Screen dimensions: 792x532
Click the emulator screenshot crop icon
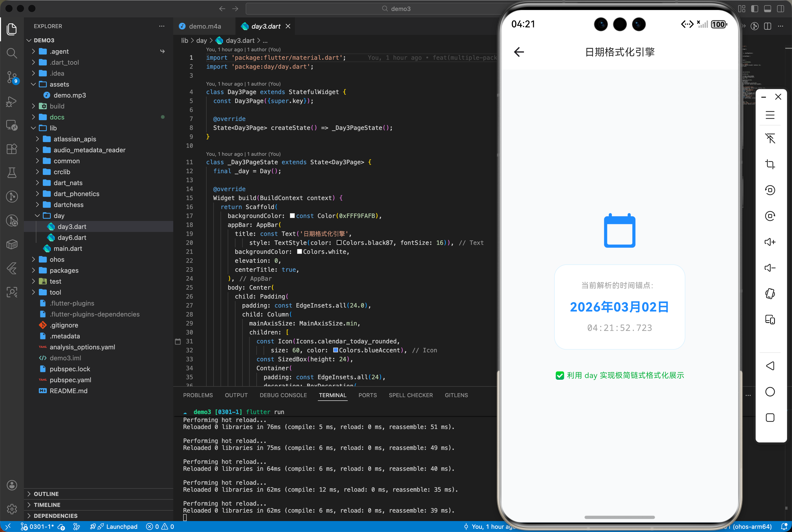(x=770, y=164)
